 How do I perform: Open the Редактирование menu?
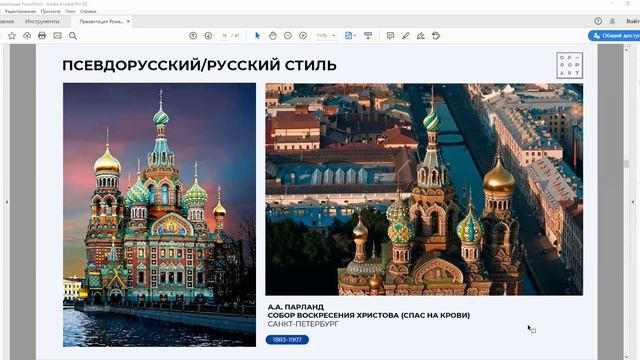pos(20,11)
